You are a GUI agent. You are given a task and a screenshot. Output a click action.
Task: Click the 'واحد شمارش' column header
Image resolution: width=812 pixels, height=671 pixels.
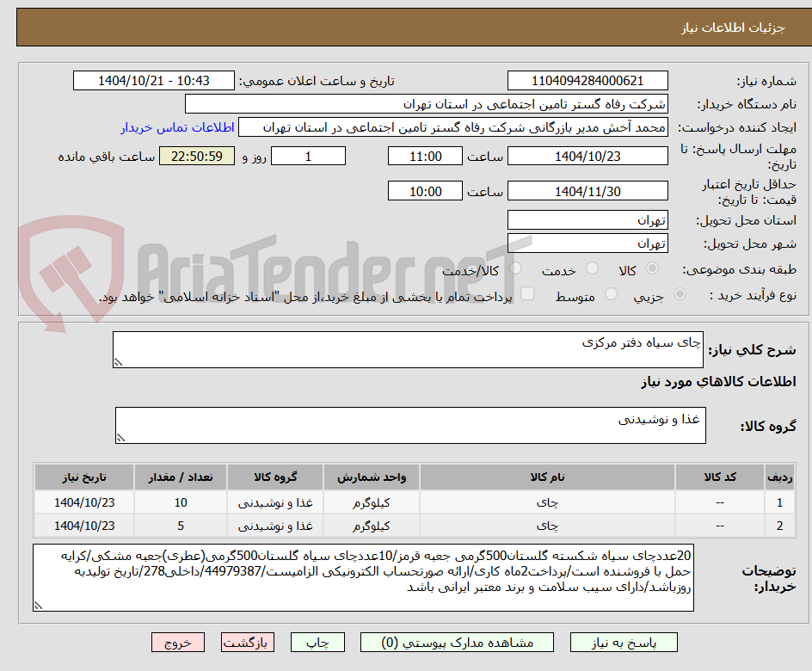pos(372,477)
